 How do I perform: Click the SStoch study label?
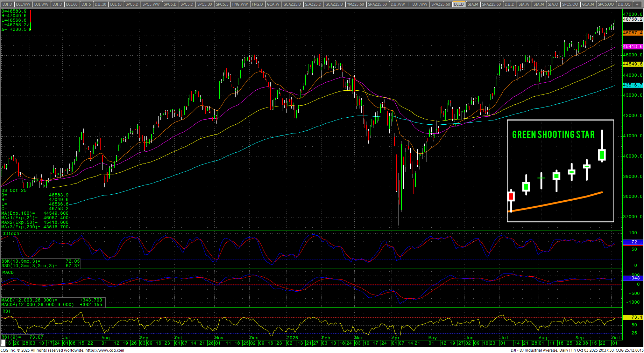(11, 234)
